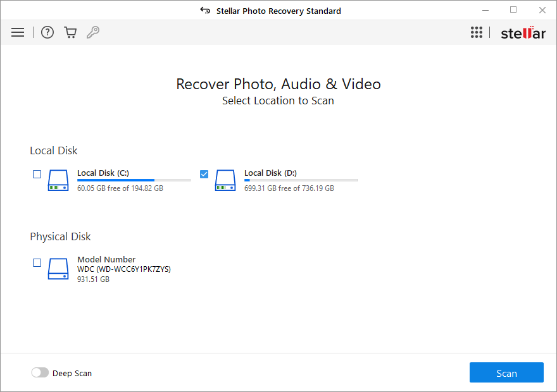Click the Scan button
Screen dimensions: 557x392
[506, 372]
